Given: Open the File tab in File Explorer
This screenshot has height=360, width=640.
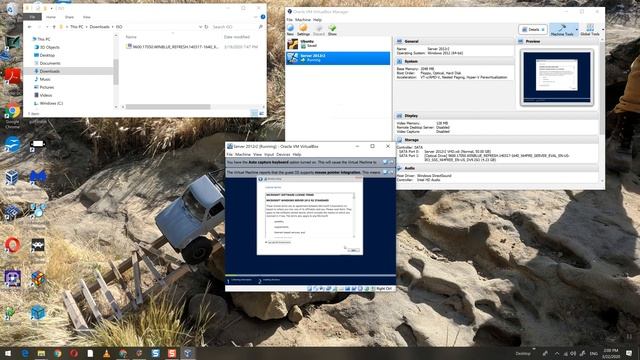Looking at the screenshot, I should [x=32, y=17].
